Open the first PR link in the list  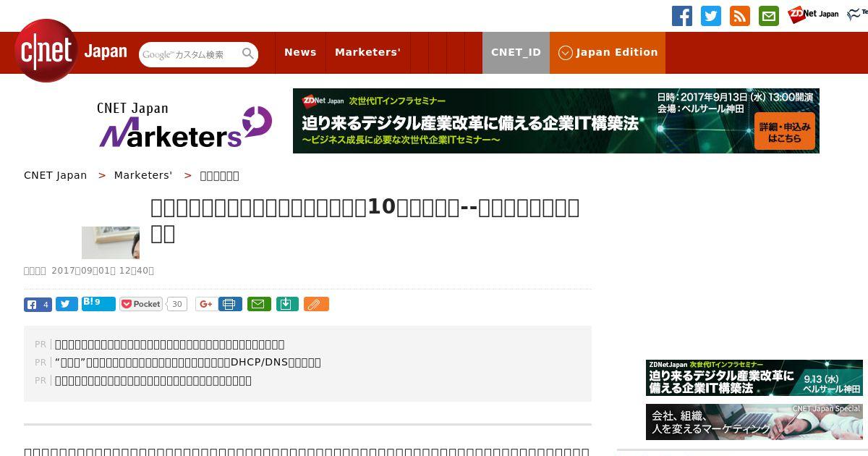[x=170, y=344]
